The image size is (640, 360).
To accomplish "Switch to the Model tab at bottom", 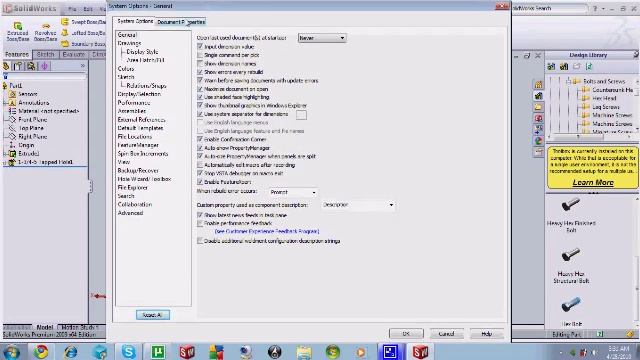I will tap(44, 327).
